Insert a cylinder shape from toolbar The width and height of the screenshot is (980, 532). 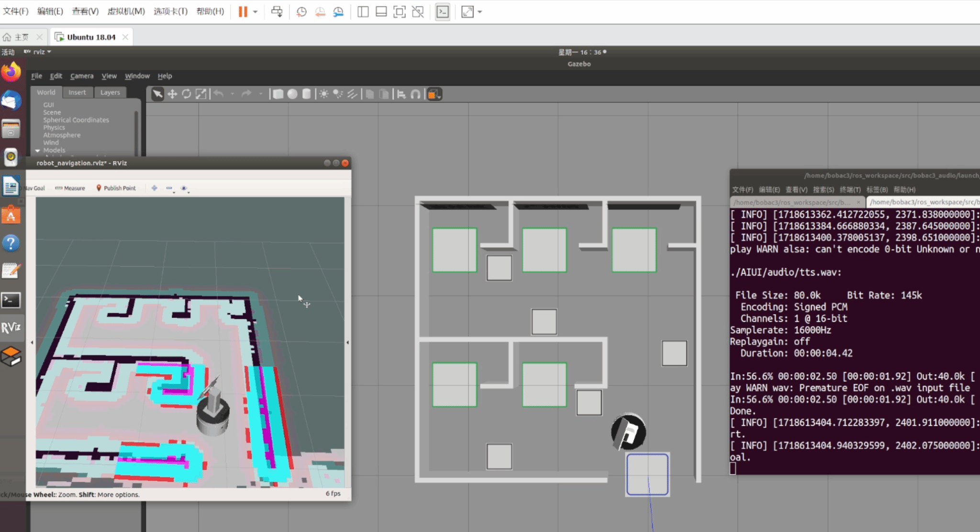tap(307, 94)
